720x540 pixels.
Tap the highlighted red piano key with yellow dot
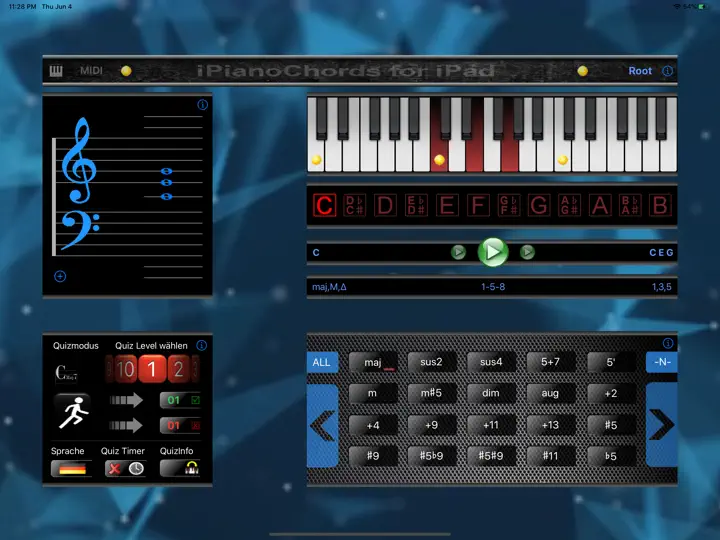tap(439, 156)
